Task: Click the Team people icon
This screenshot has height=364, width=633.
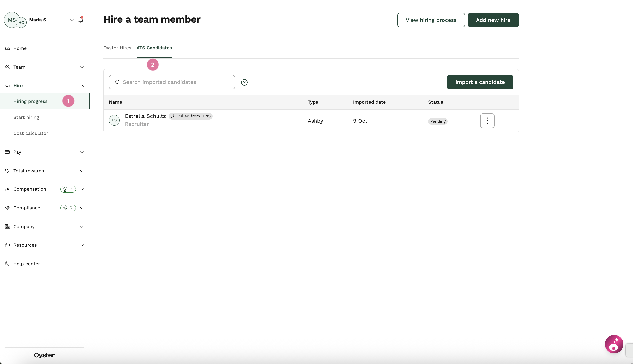Action: (7, 67)
